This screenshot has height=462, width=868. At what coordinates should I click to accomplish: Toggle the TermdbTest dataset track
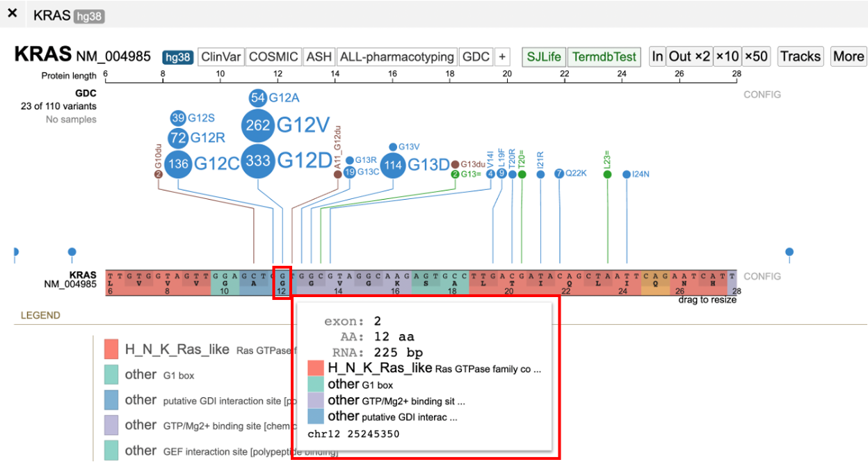point(604,56)
